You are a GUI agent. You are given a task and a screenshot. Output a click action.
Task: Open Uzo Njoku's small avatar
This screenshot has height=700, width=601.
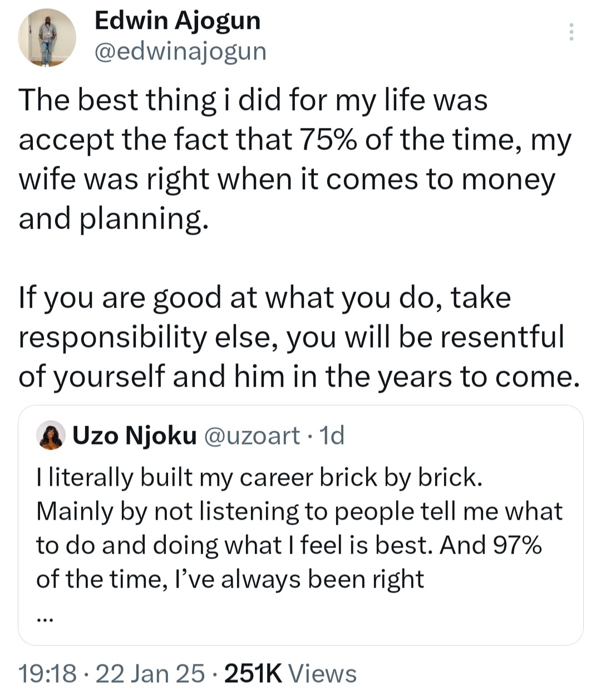click(x=51, y=435)
